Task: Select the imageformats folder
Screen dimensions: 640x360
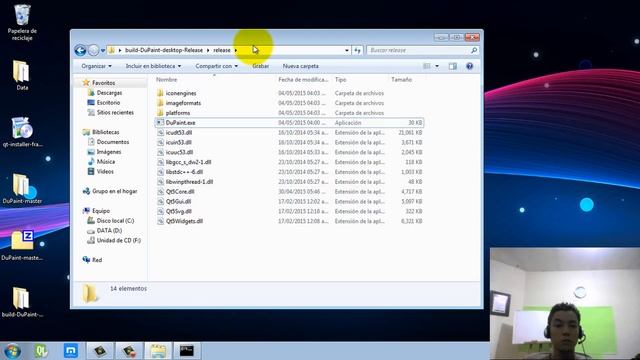Action: pyautogui.click(x=183, y=103)
